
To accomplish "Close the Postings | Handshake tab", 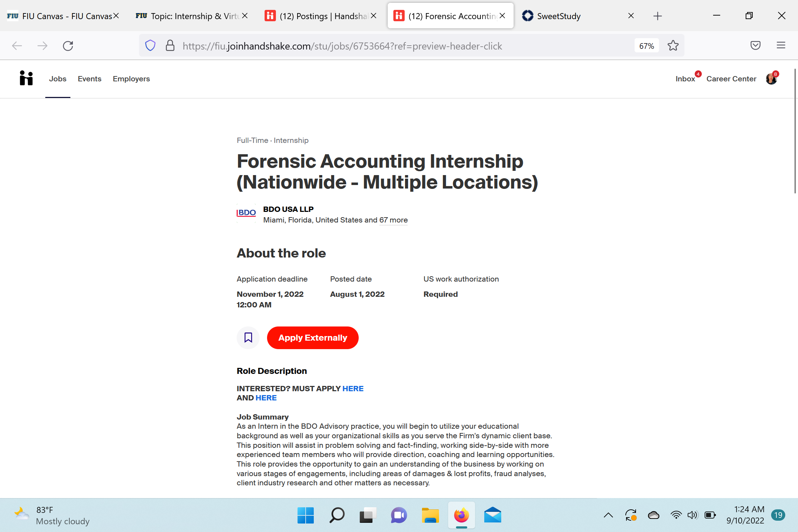I will tap(374, 16).
